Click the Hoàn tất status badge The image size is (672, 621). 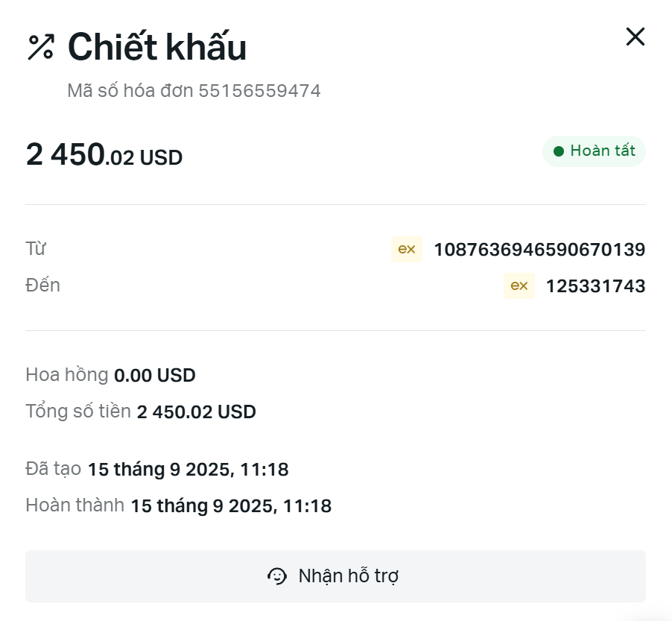tap(594, 151)
